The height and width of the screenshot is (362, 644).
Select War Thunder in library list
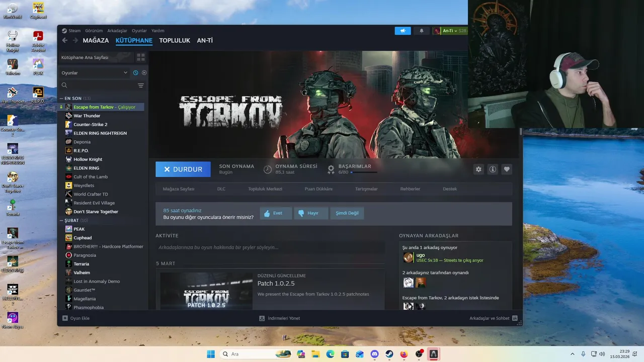87,116
